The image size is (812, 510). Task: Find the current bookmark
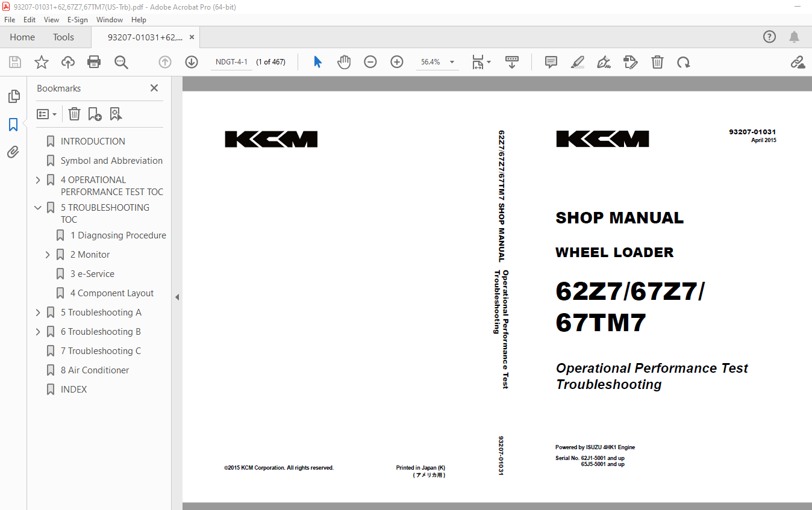(x=116, y=114)
